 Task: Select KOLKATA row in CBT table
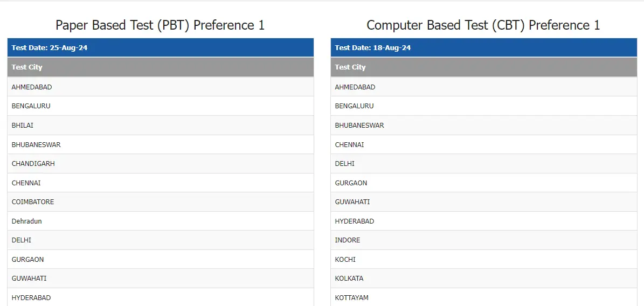[349, 278]
